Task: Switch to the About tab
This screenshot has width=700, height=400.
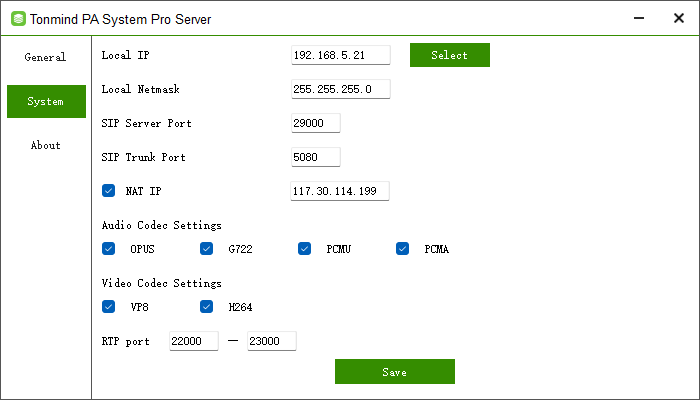Action: [45, 145]
